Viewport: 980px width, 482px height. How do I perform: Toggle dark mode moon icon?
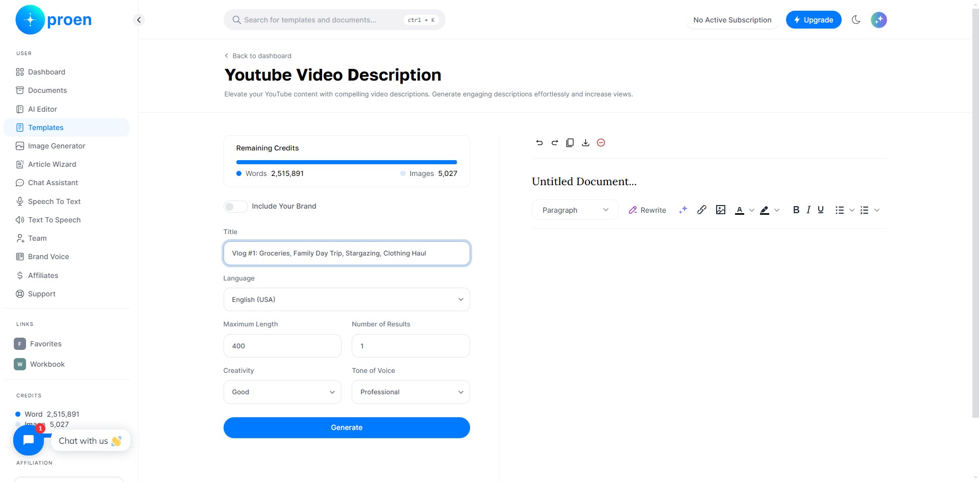[856, 20]
